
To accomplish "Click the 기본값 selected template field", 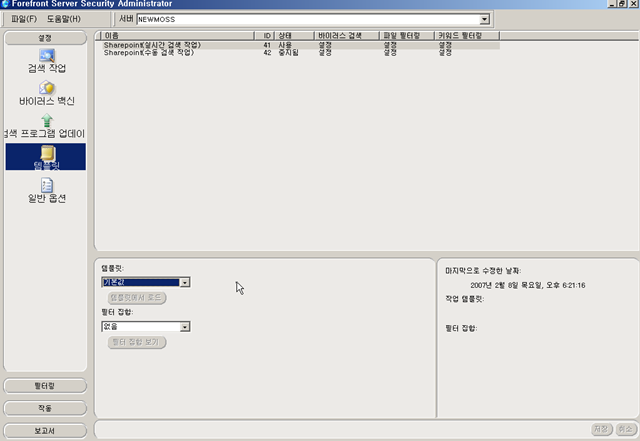I will point(141,282).
